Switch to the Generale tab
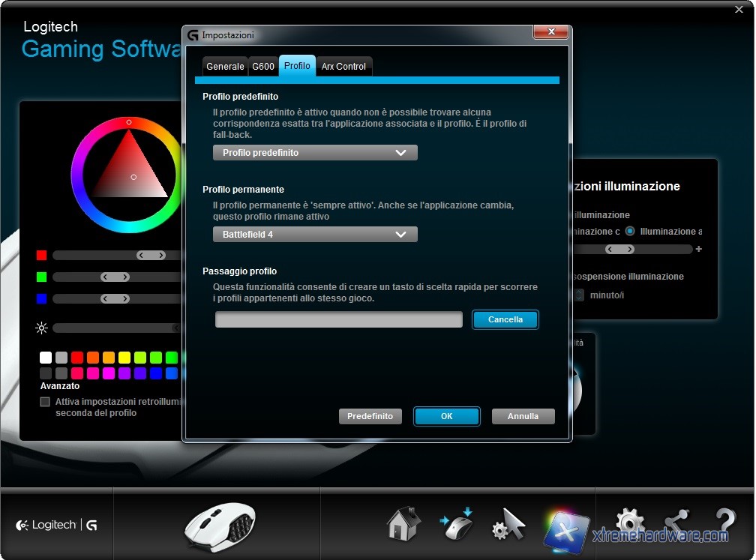 [225, 67]
